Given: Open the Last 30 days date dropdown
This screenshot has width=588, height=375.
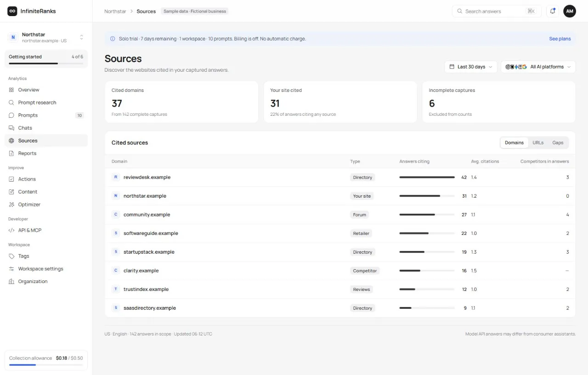Looking at the screenshot, I should tap(471, 67).
